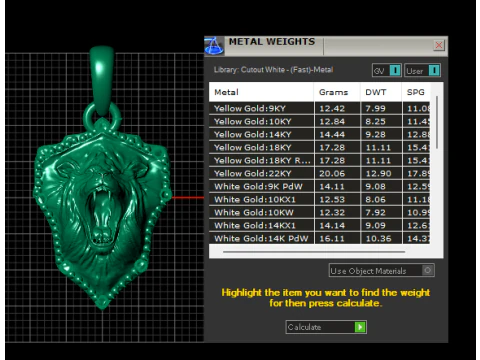Click the 8.06 DWT value
This screenshot has width=480, height=360.
click(375, 200)
